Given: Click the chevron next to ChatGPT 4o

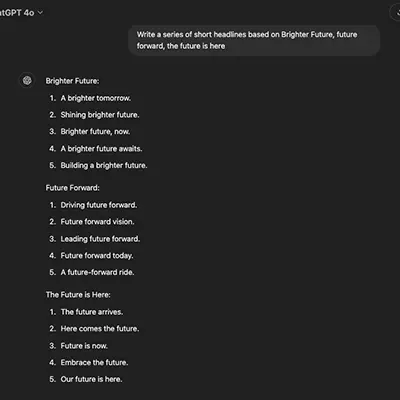Looking at the screenshot, I should pos(40,13).
